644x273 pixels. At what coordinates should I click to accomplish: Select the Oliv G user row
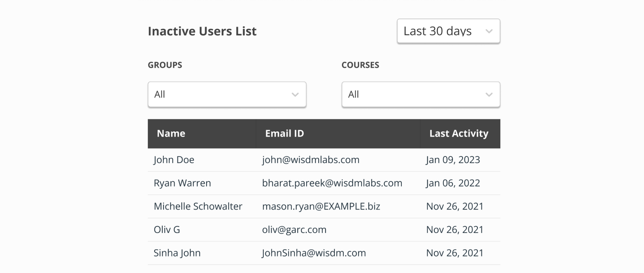click(x=167, y=230)
